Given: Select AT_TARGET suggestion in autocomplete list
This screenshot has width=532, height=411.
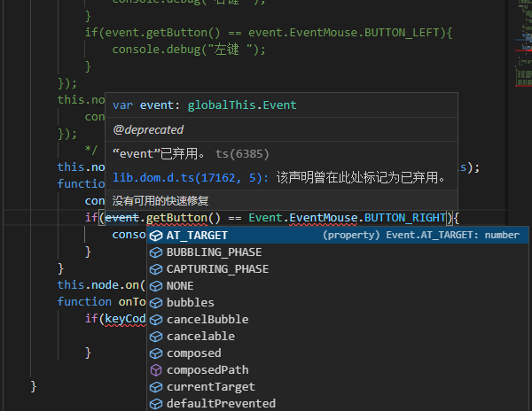Looking at the screenshot, I should [338, 235].
